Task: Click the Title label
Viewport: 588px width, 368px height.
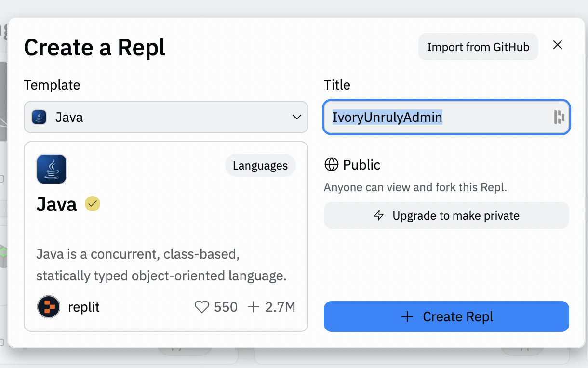Action: [x=337, y=85]
